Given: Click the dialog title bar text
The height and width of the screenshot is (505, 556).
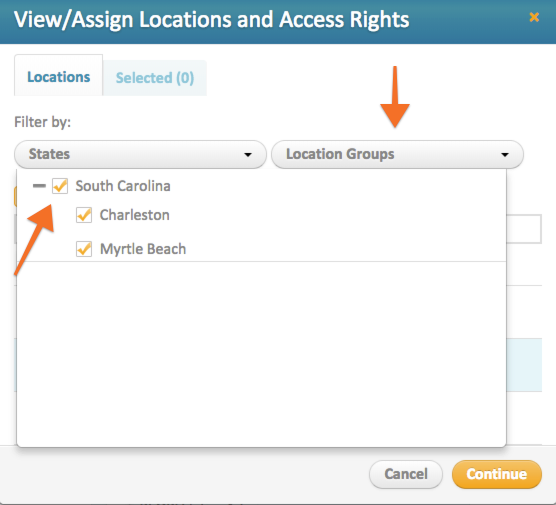Looking at the screenshot, I should (x=212, y=19).
